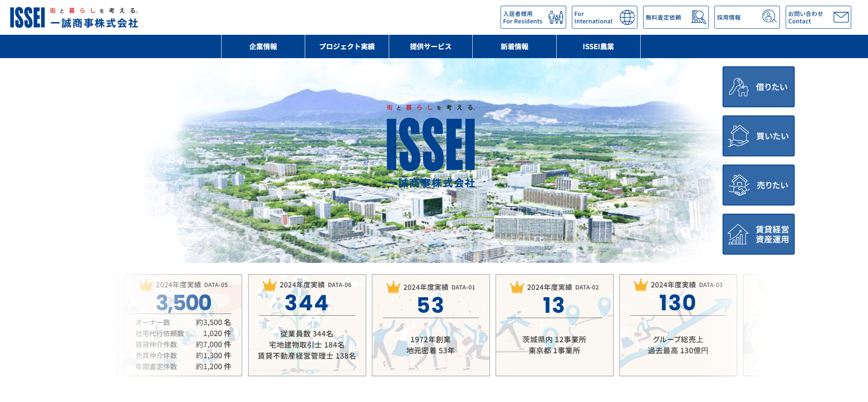Viewport: 868px width, 402px height.
Task: Open the ISSEI農業 menu
Action: [x=598, y=47]
